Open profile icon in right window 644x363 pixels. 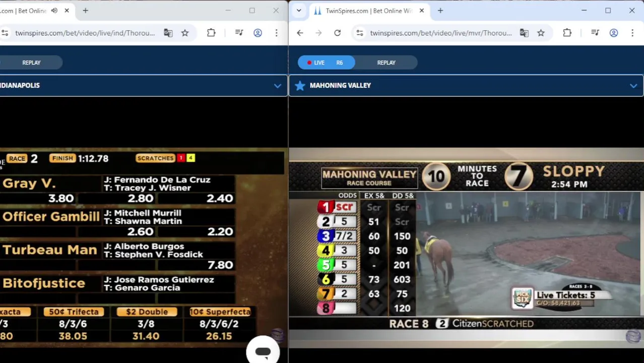coord(614,33)
